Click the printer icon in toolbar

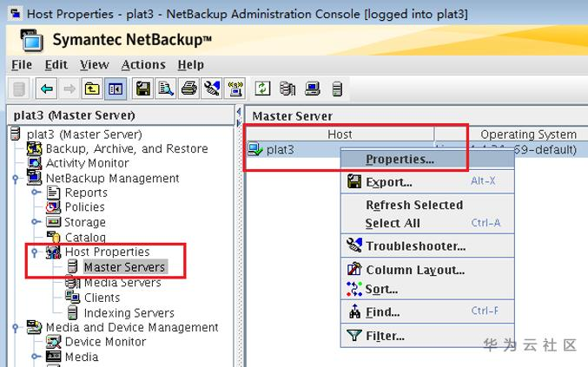(x=188, y=88)
